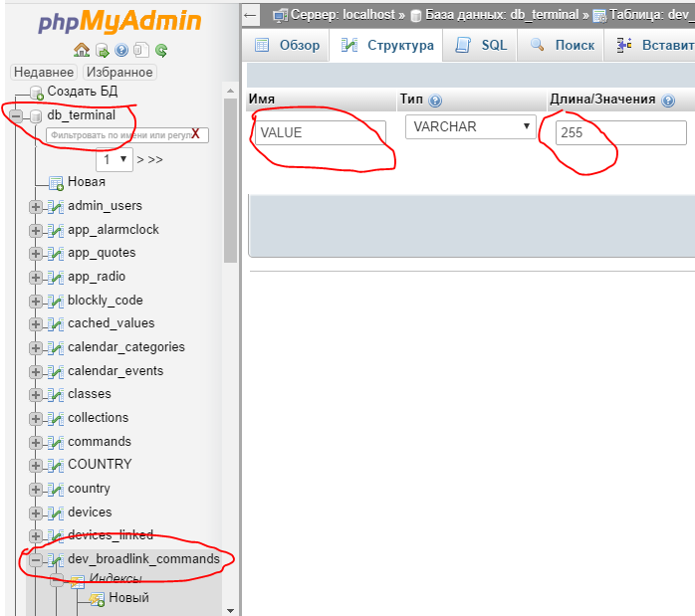695x616 pixels.
Task: Switch to the Обзор tab
Action: pos(287,45)
